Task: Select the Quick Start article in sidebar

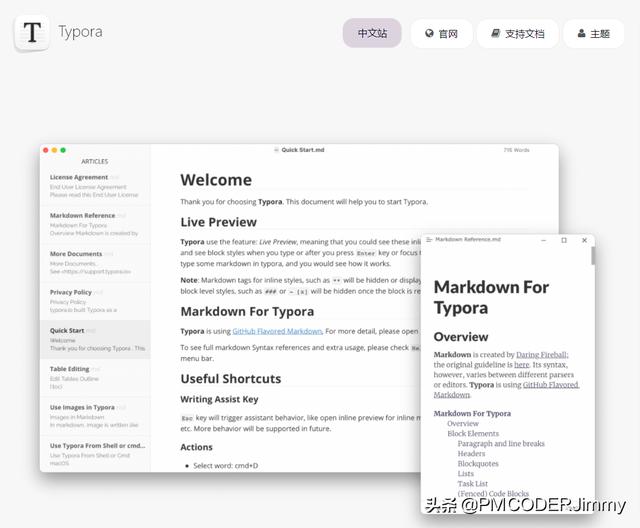Action: pos(95,339)
